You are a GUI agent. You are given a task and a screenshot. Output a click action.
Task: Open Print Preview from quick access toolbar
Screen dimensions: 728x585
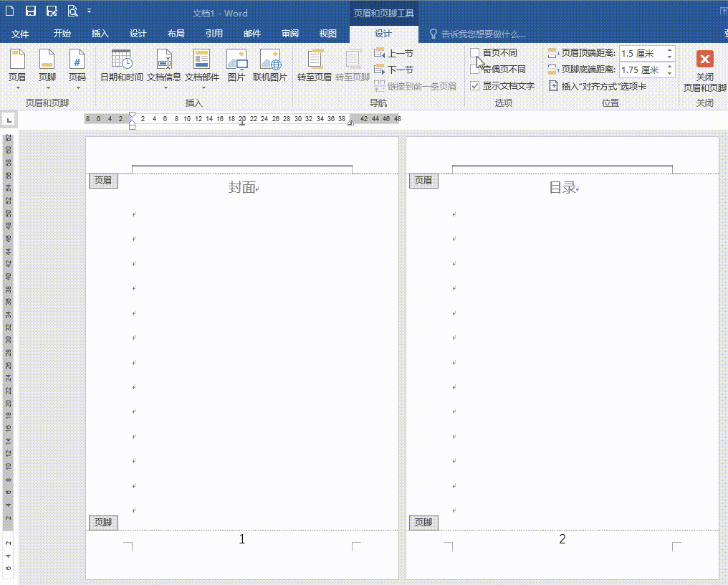72,11
